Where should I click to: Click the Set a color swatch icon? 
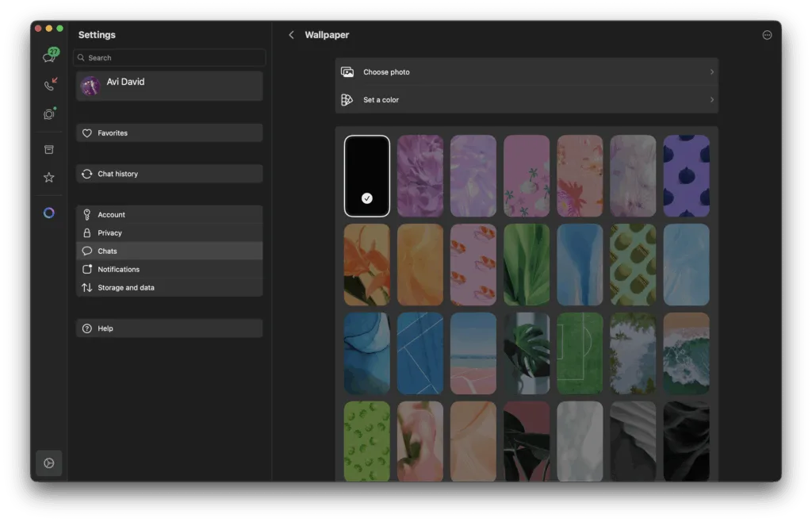pos(347,99)
